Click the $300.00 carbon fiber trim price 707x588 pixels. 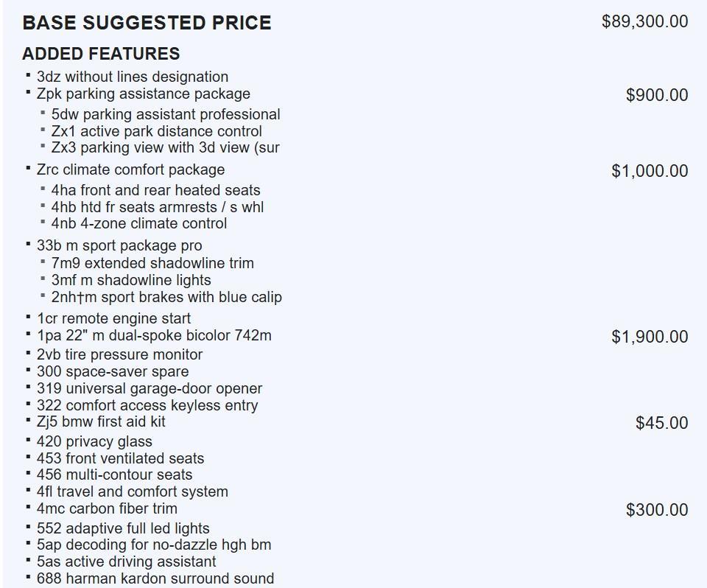pyautogui.click(x=656, y=510)
